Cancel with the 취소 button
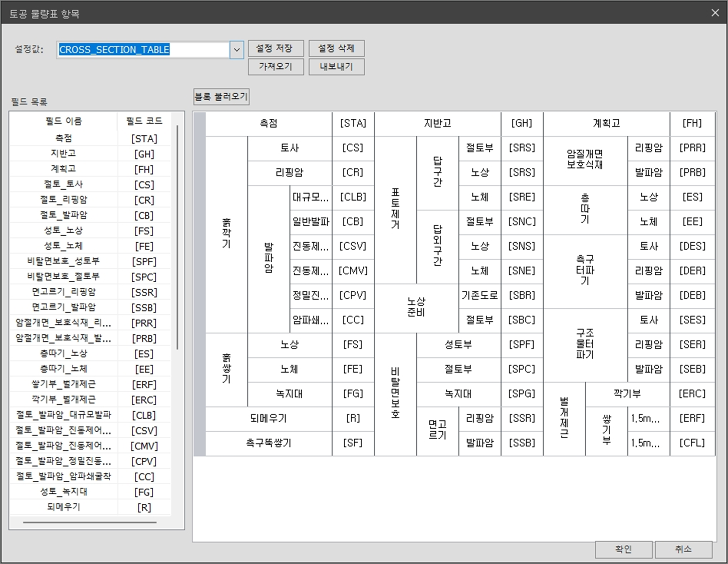 point(683,549)
